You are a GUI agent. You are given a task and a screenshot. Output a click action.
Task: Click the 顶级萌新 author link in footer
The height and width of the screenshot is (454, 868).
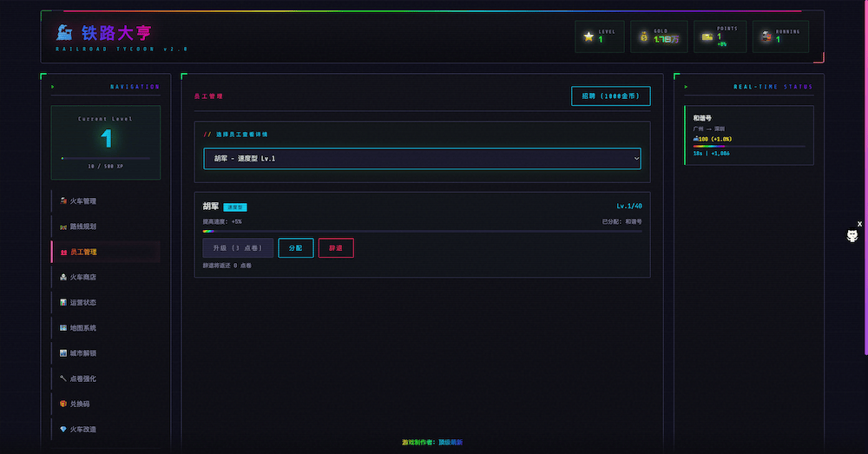(x=450, y=443)
